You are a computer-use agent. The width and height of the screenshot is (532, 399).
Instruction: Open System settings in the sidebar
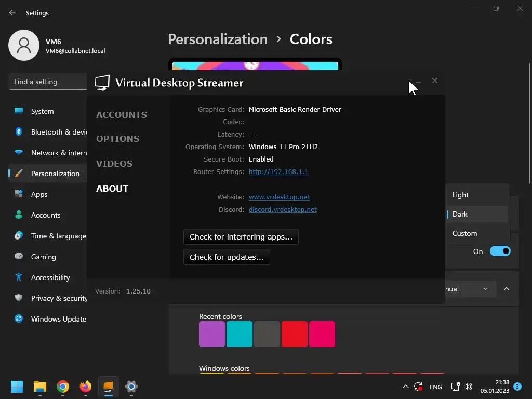click(47, 111)
